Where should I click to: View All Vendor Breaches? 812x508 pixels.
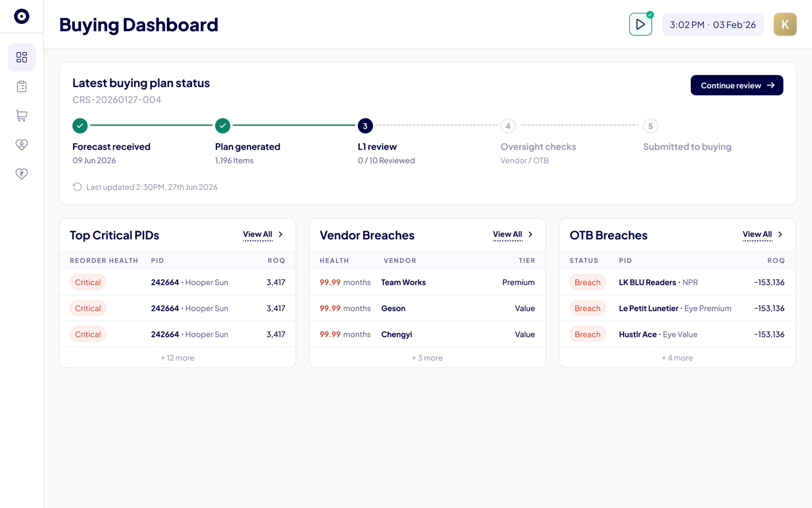[507, 235]
